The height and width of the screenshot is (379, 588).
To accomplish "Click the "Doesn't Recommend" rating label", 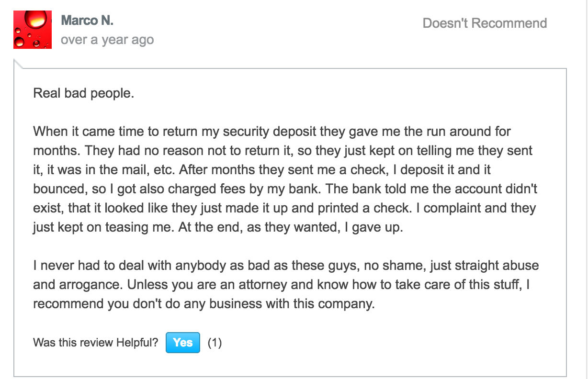I will 485,23.
